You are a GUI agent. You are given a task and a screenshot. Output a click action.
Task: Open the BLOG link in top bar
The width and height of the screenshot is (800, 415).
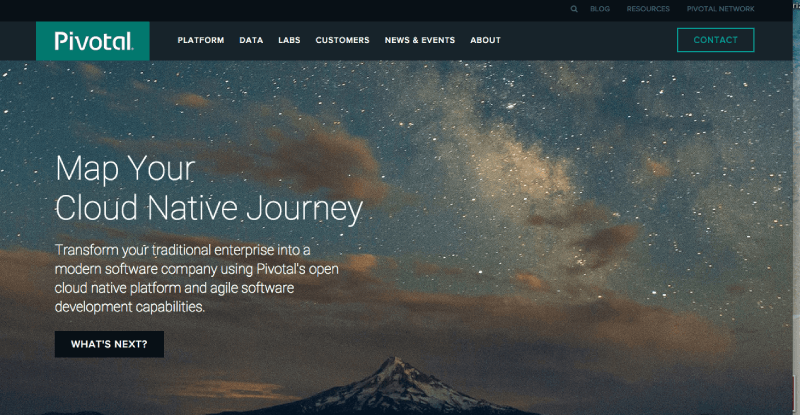[x=600, y=9]
